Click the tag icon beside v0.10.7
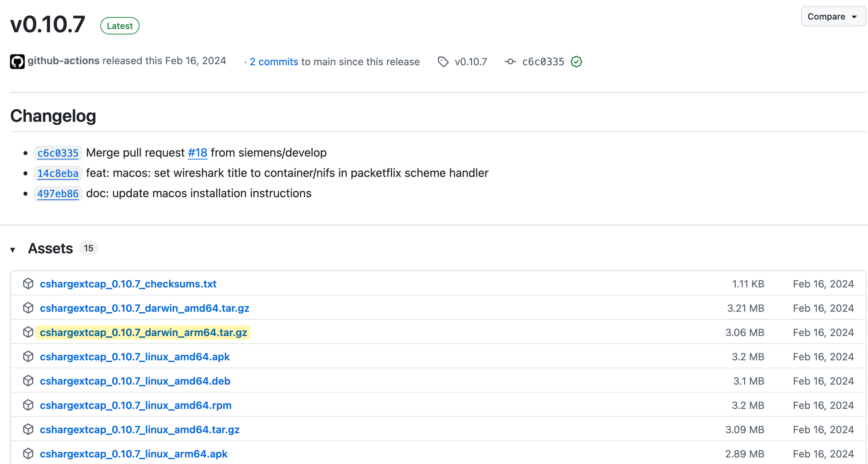This screenshot has width=868, height=464. point(443,62)
